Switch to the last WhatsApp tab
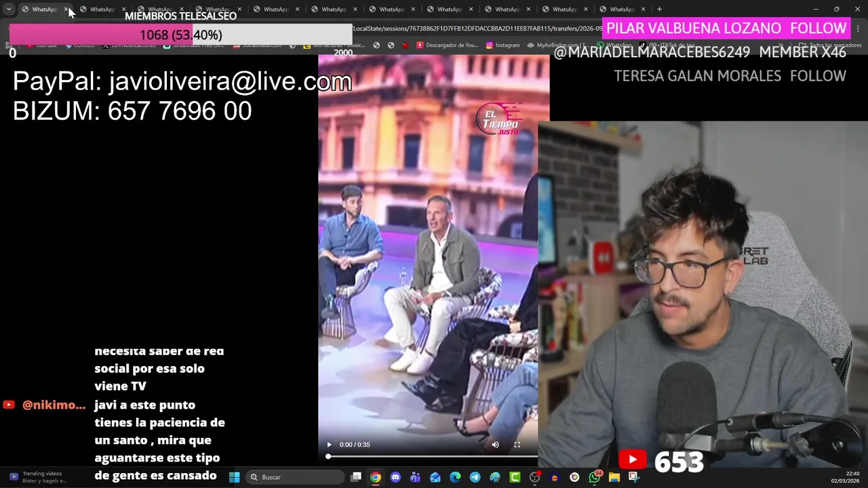 622,9
